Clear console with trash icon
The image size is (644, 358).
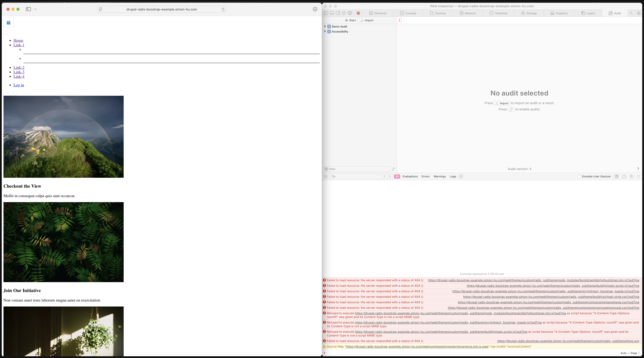pos(631,176)
